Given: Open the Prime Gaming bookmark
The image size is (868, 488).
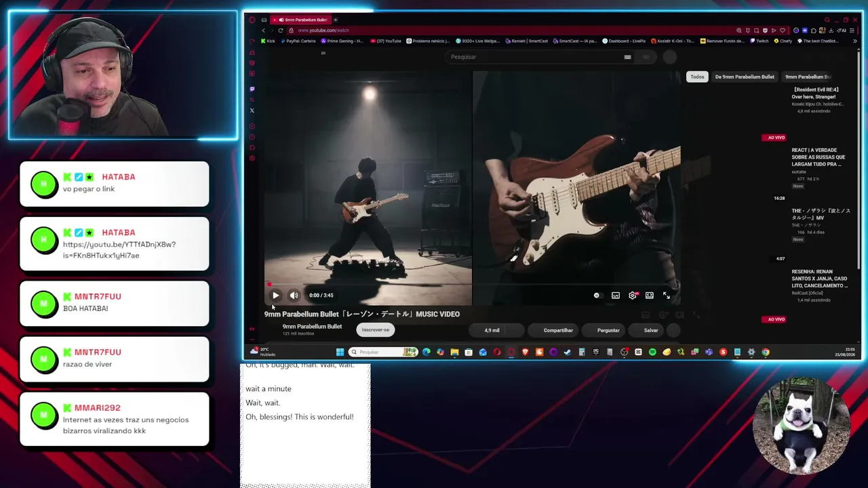Looking at the screenshot, I should (x=342, y=41).
